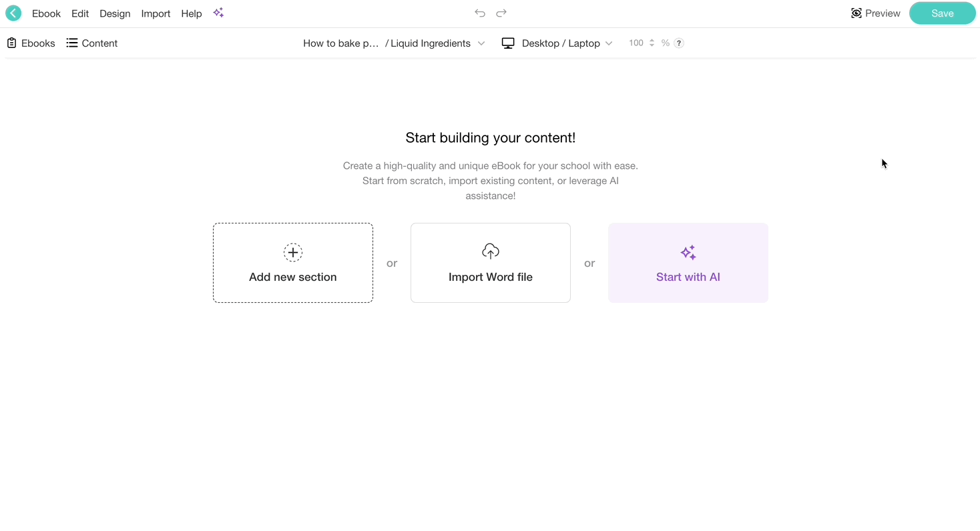The height and width of the screenshot is (531, 980).
Task: Open the Import menu
Action: click(156, 13)
